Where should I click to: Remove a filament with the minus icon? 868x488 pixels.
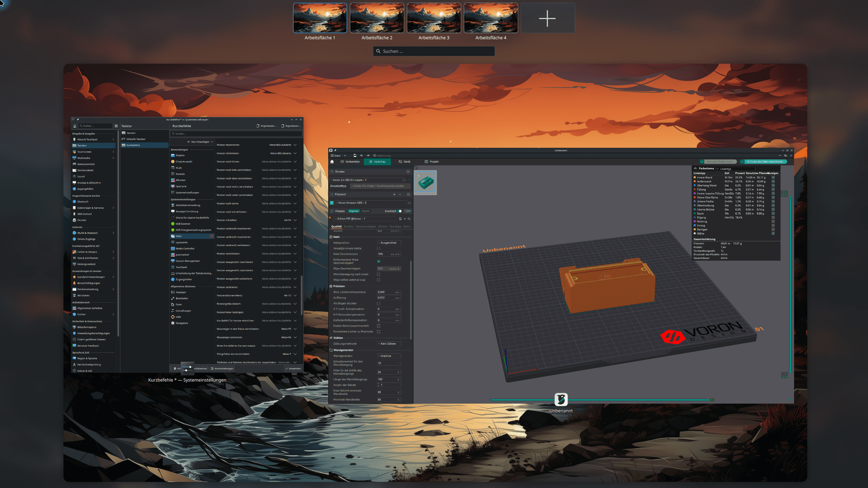(400, 194)
